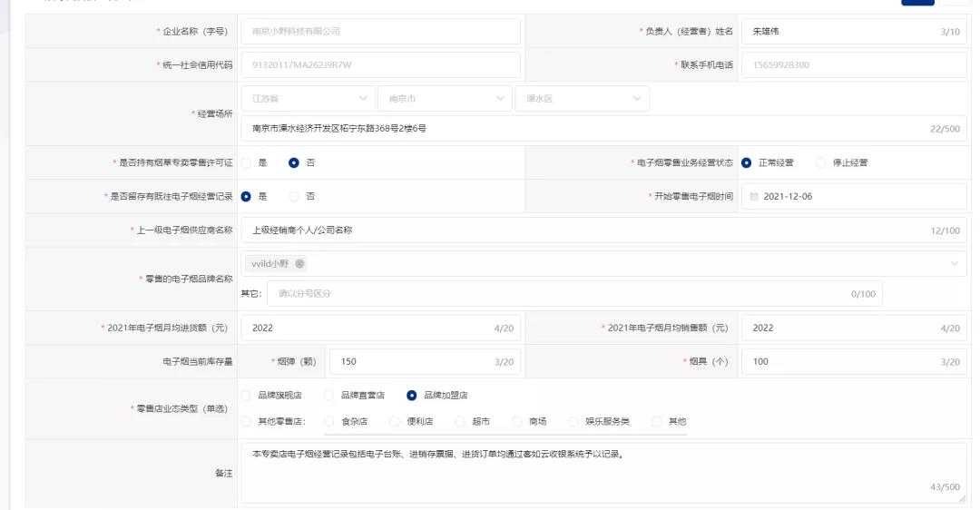Select the 娱乐服务类 sub-option
Viewport: 980px width, 510px height.
[573, 421]
